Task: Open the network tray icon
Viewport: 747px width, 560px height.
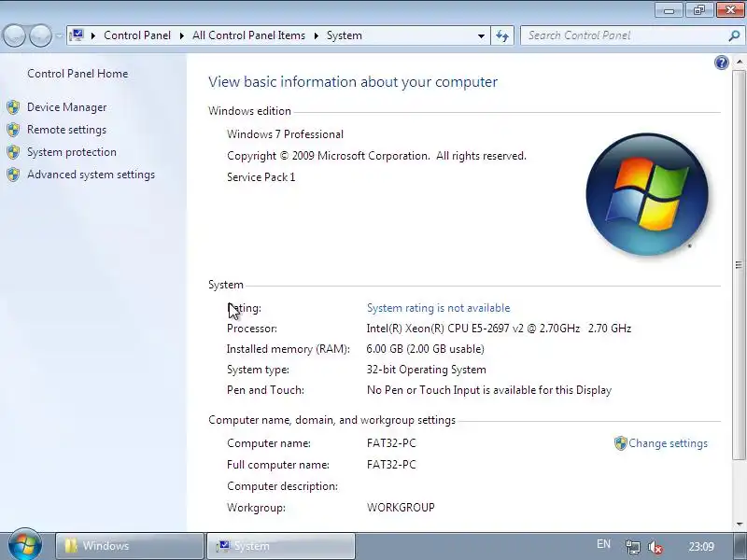Action: 633,547
